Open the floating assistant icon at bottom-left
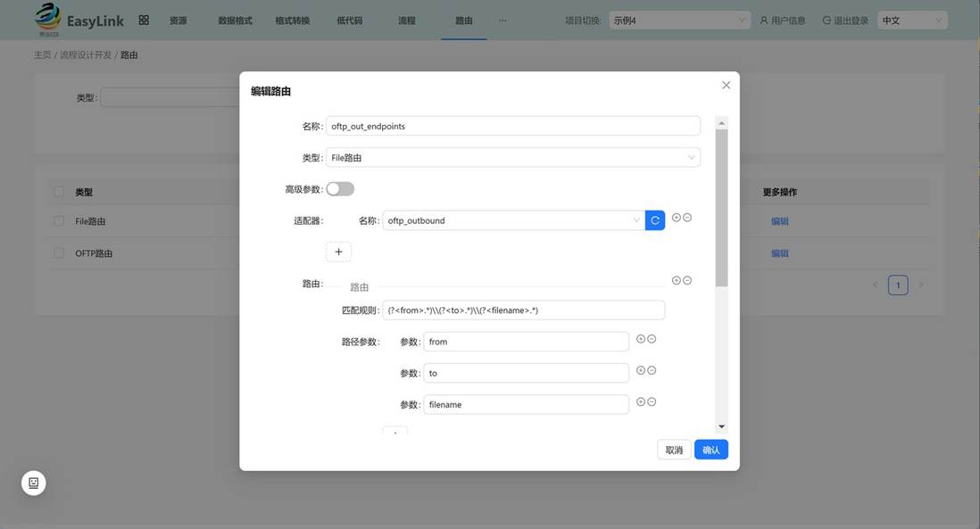Screen dimensions: 980x529 [x=34, y=483]
